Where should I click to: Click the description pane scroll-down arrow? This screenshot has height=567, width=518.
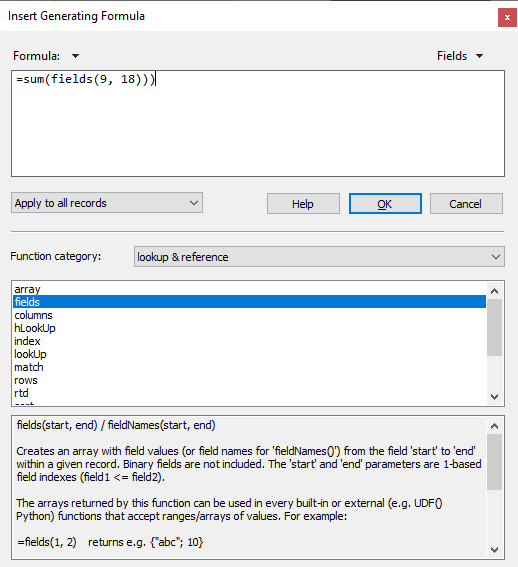[494, 550]
